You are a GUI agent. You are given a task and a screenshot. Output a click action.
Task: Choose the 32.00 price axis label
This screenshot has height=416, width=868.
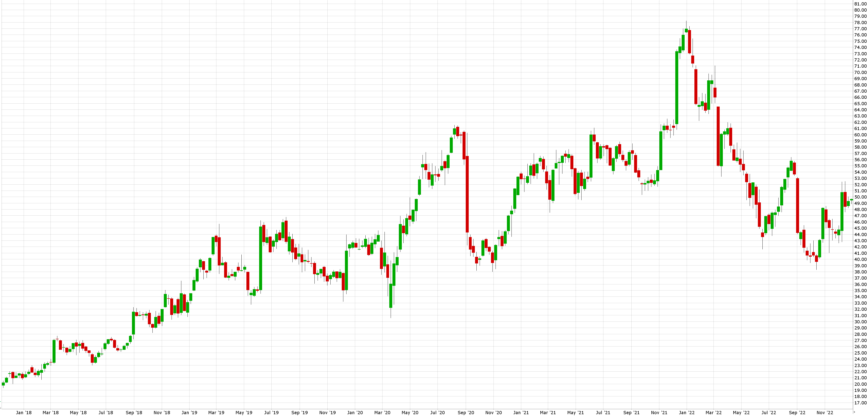860,309
